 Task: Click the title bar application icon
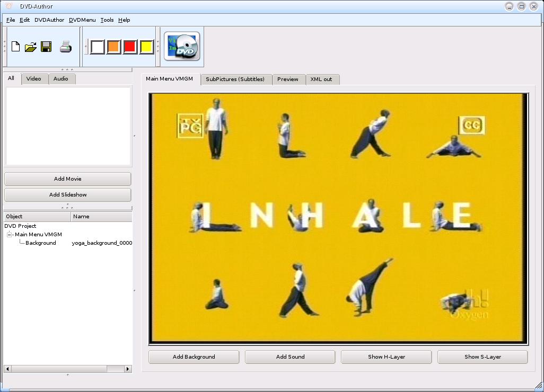pyautogui.click(x=9, y=6)
